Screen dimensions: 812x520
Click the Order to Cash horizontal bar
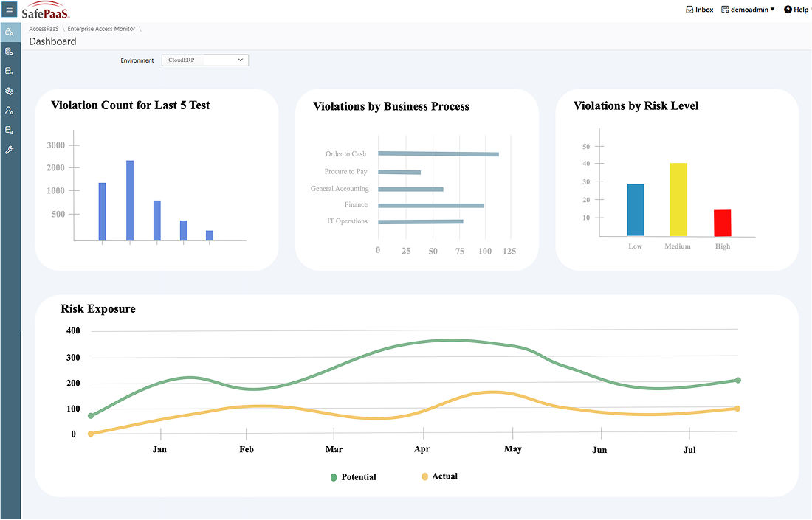point(438,154)
